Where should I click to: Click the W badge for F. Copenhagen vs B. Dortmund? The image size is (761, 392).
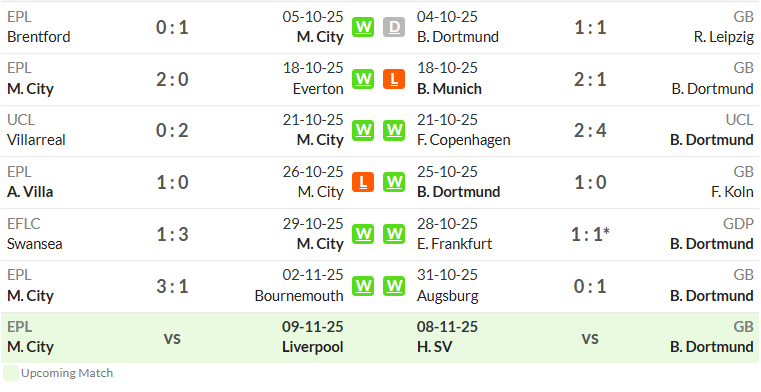point(394,131)
